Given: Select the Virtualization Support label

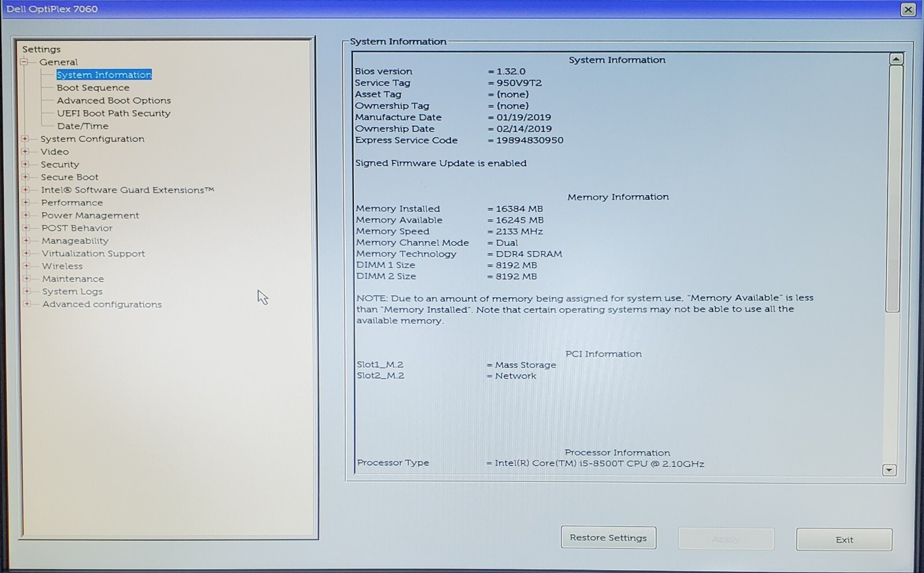Looking at the screenshot, I should pos(93,253).
